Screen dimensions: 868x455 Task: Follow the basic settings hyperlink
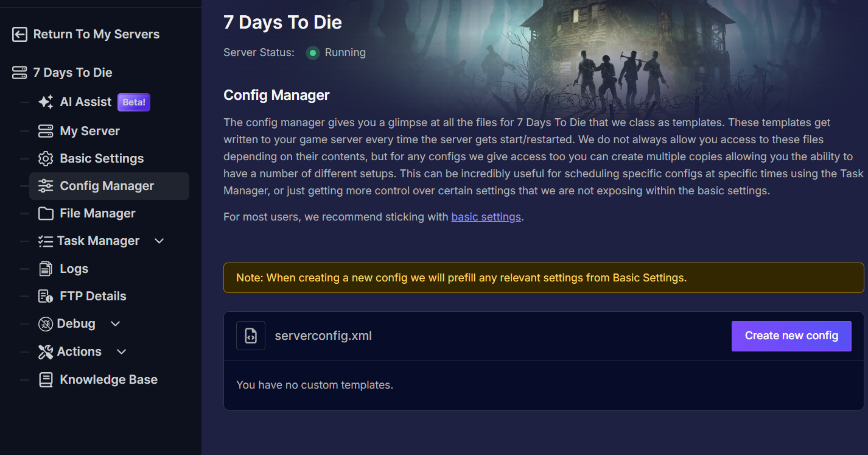486,217
